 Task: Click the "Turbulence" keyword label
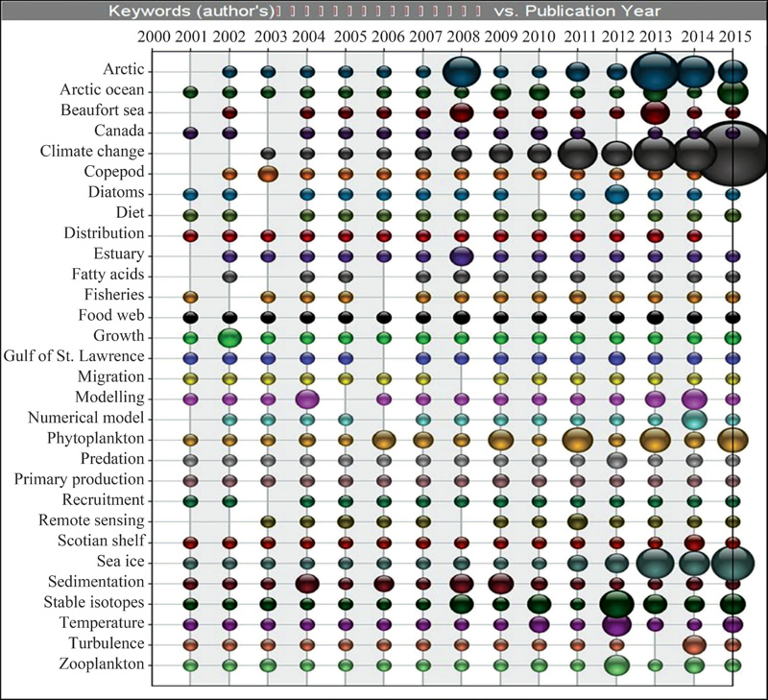107,643
